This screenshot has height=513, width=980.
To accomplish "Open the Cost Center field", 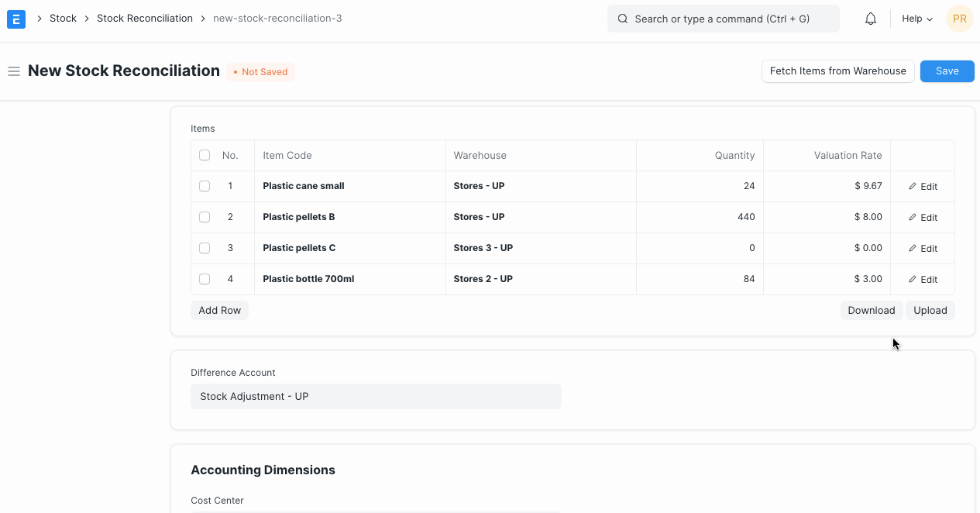I will [376, 511].
